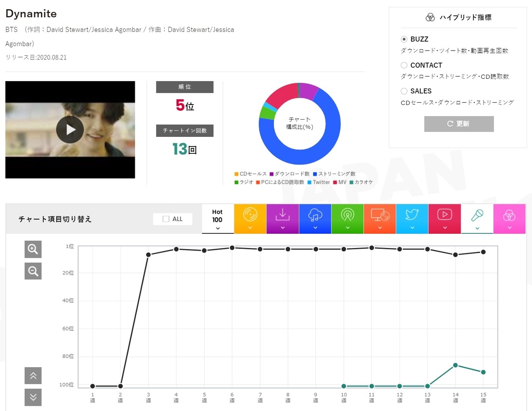The width and height of the screenshot is (532, 411).
Task: Open the Hot 100 chart tab
Action: (x=217, y=219)
